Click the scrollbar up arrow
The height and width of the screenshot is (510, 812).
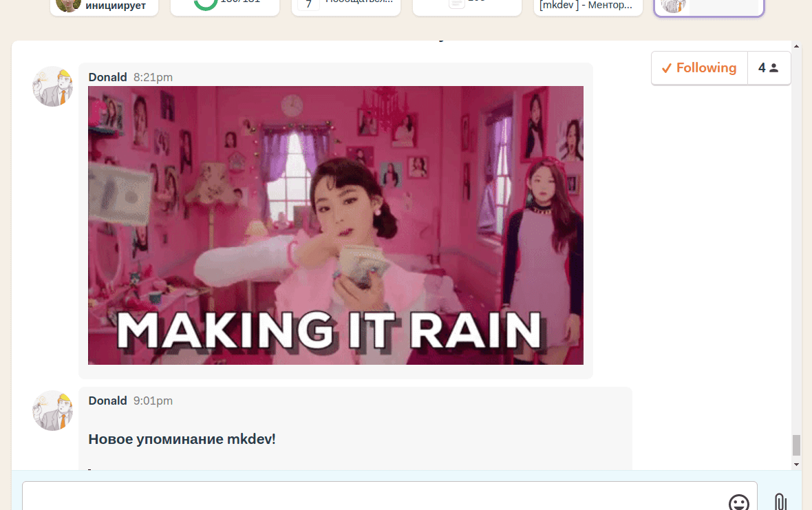coord(796,47)
